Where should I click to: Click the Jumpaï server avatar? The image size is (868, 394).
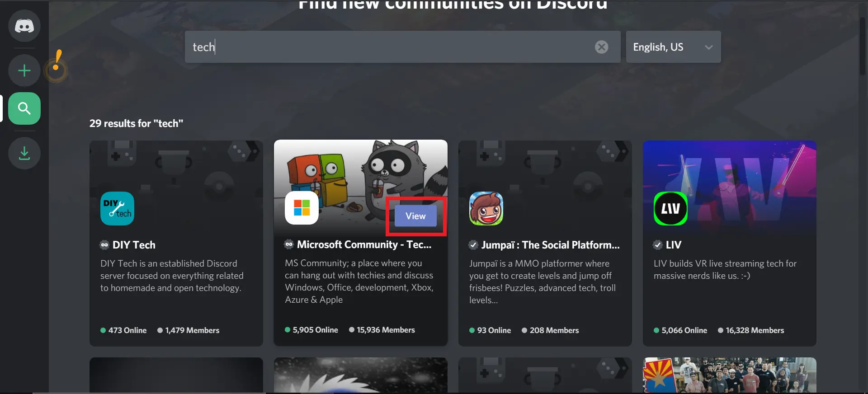pyautogui.click(x=486, y=208)
